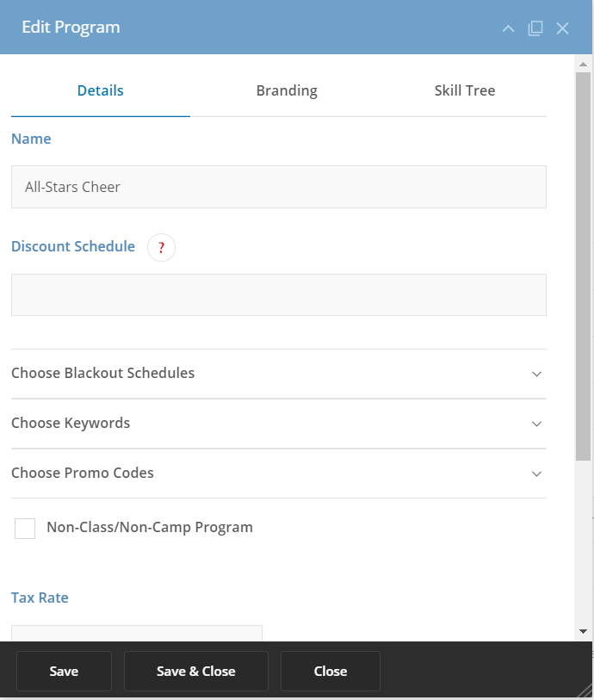The width and height of the screenshot is (594, 700).
Task: Click the resize grip at dialog corner
Action: (x=586, y=691)
